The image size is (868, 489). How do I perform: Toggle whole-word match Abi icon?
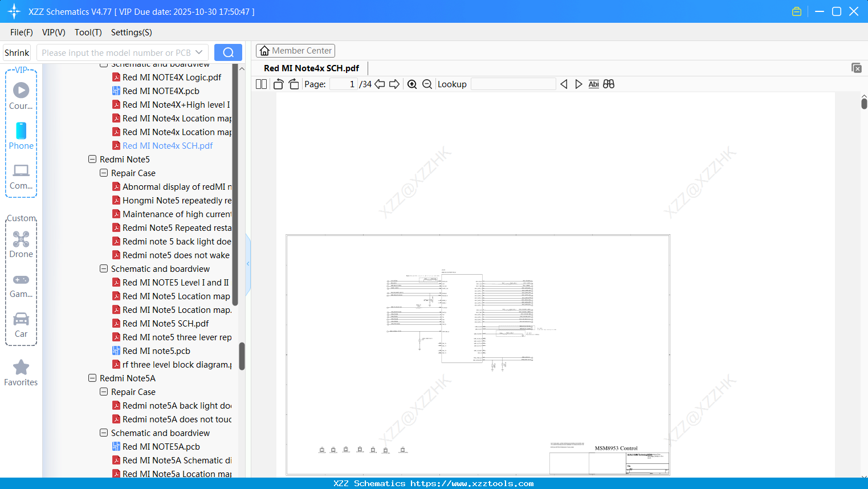pyautogui.click(x=594, y=84)
